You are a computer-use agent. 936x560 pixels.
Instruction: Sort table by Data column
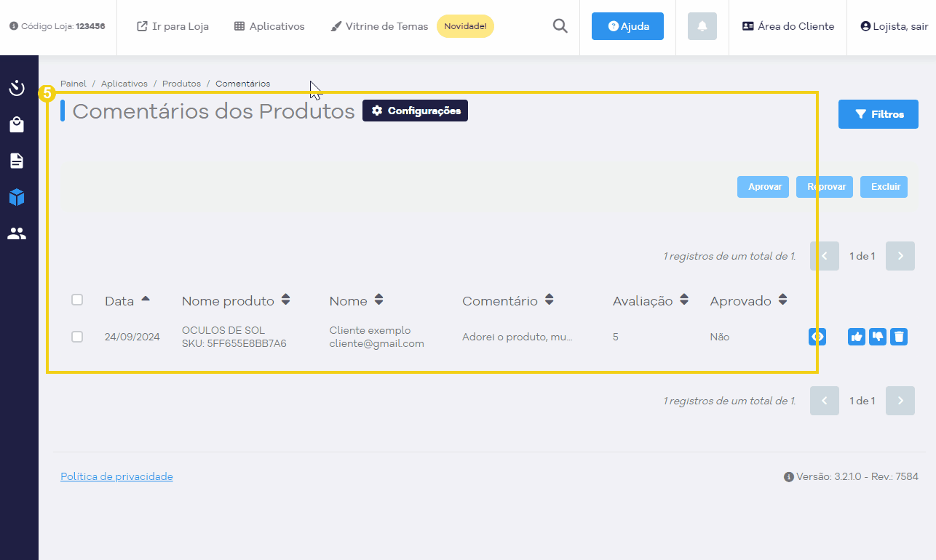tap(127, 300)
